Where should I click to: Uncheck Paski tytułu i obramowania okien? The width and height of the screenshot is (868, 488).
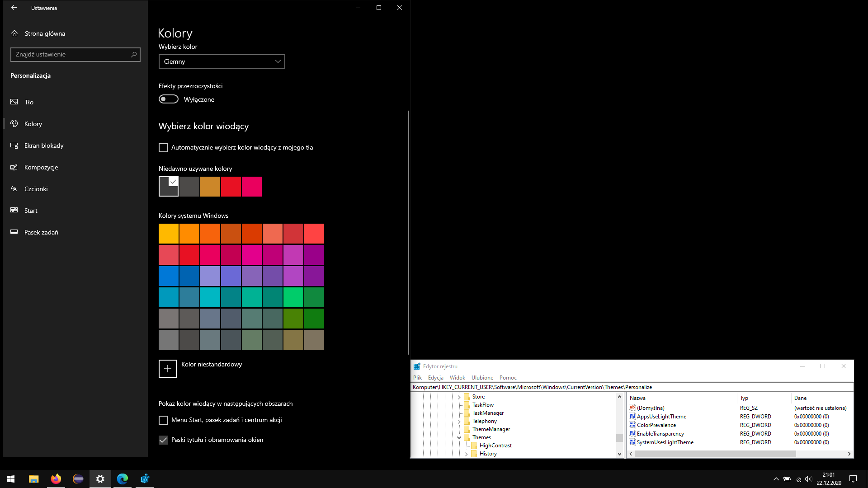coord(163,440)
